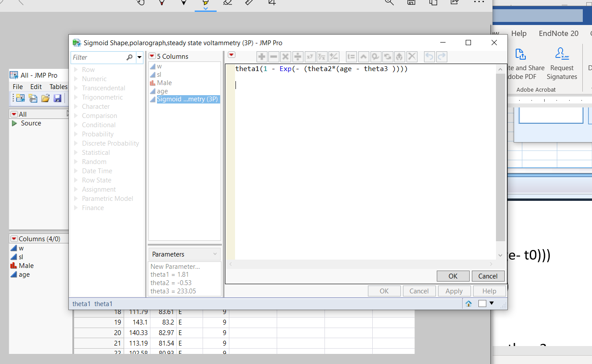Open Request Signatures in the Acrobat panel
Image resolution: width=592 pixels, height=364 pixels.
[562, 61]
